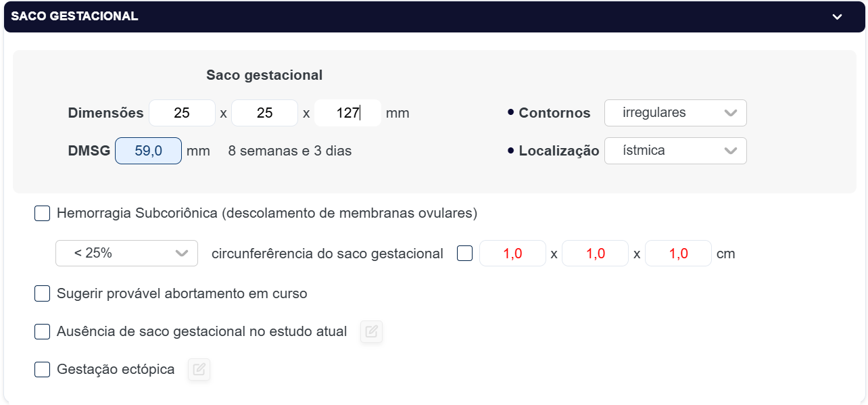Toggle checkbox before hematoma cm dimensions
Viewport: 868px width, 405px height.
(x=465, y=254)
